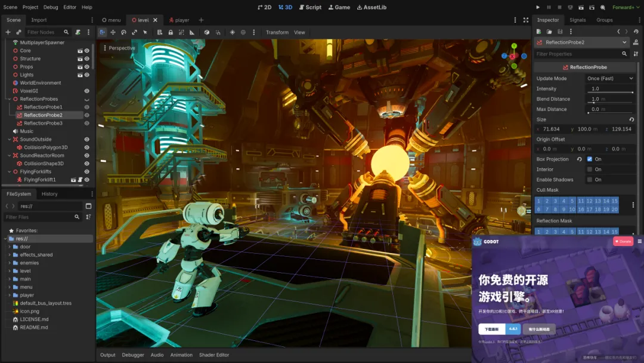The height and width of the screenshot is (363, 644).
Task: Reset the Size property to default
Action: (x=631, y=119)
